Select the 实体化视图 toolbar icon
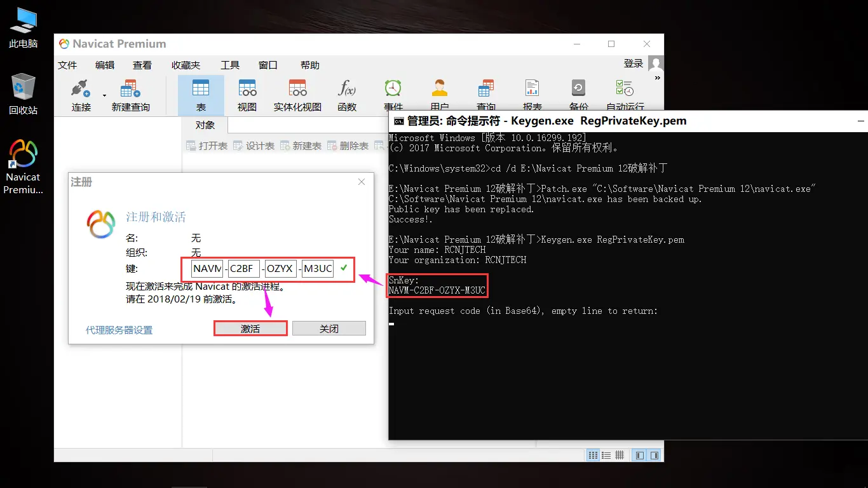The height and width of the screenshot is (488, 868). pos(297,95)
